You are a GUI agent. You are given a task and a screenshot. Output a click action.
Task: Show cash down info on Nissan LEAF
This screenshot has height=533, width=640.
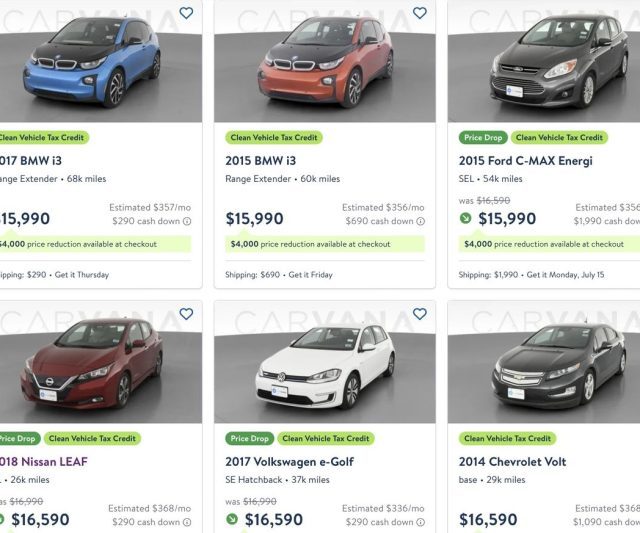click(187, 522)
